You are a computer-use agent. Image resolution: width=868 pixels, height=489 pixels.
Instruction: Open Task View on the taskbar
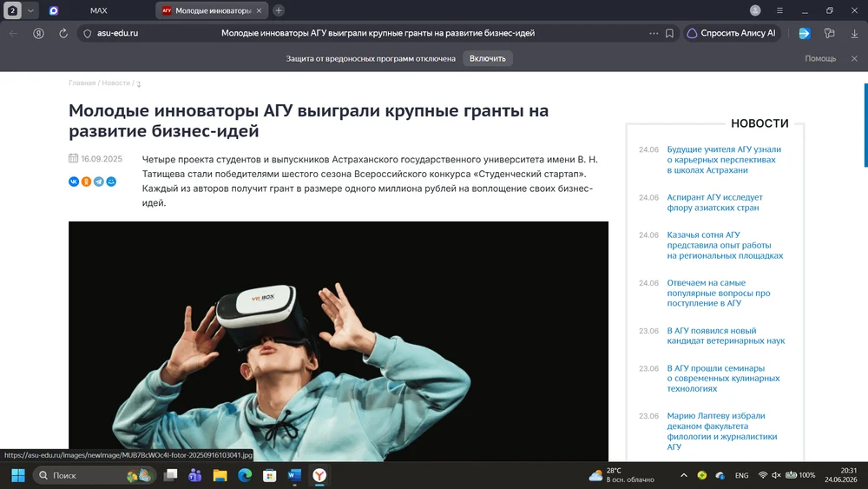[x=170, y=475]
